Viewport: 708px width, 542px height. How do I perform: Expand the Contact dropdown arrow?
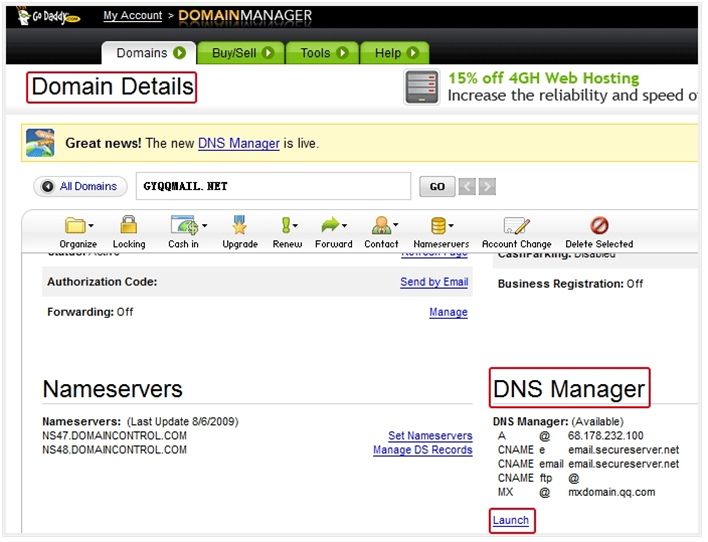[396, 224]
